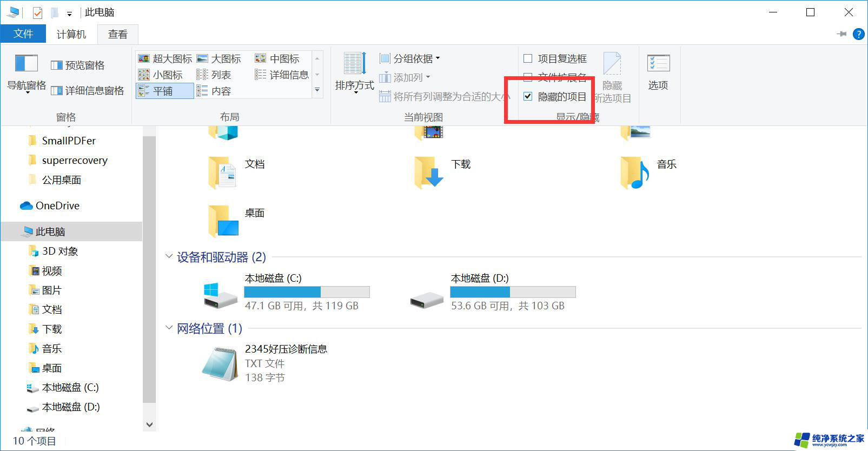Screen dimensions: 868x451
Task: Click D: drive usage bar
Action: click(x=513, y=292)
